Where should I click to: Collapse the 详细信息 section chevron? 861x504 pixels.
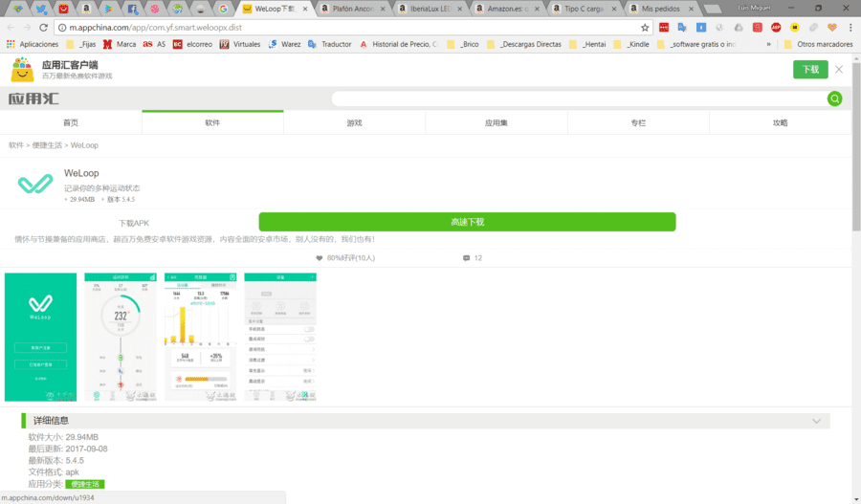817,421
